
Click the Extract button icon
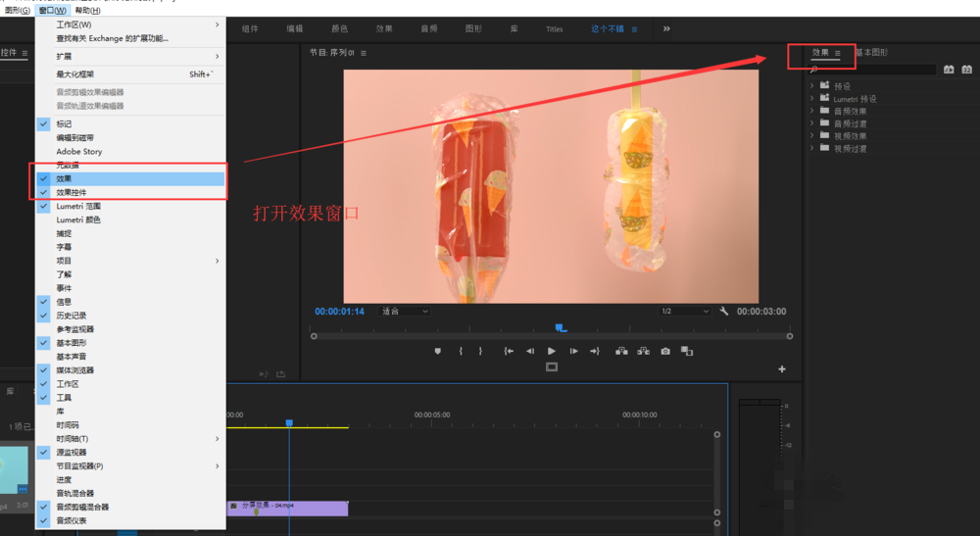coord(643,351)
